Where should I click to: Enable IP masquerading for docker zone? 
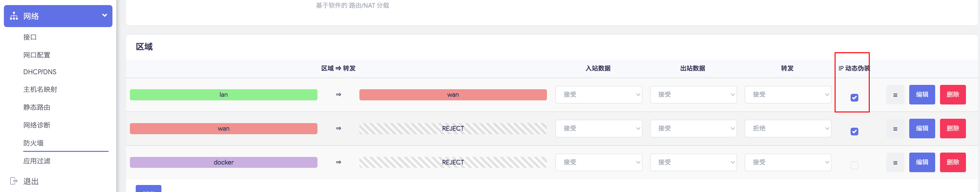pos(854,165)
